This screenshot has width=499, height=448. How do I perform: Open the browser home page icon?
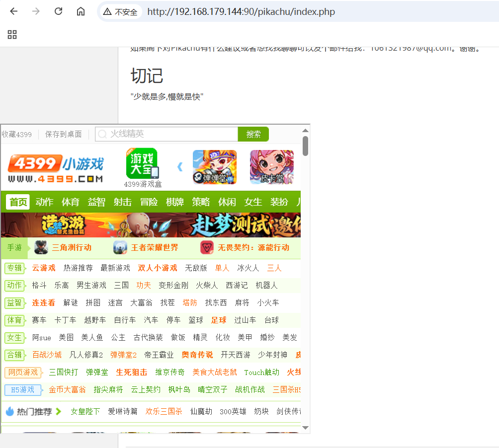coord(81,11)
